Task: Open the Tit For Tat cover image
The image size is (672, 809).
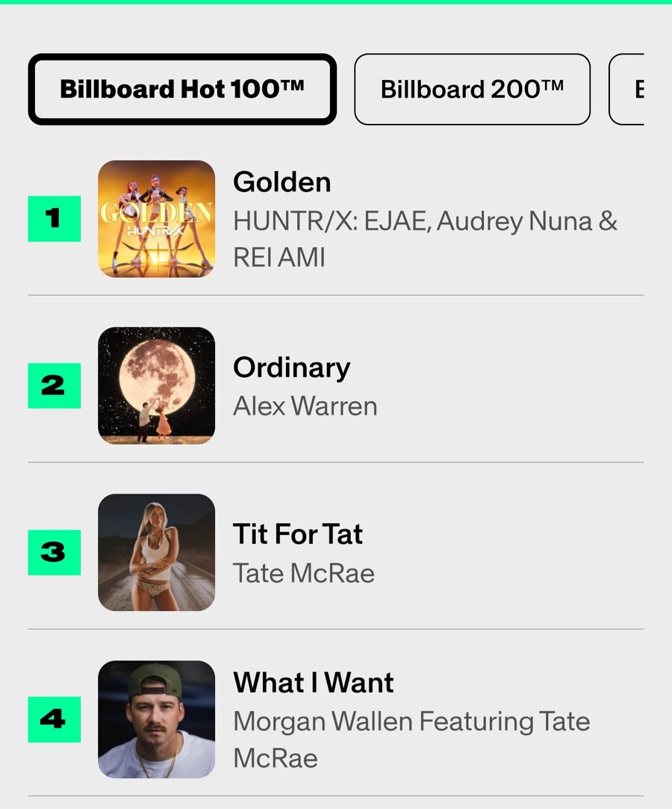Action: click(x=157, y=552)
